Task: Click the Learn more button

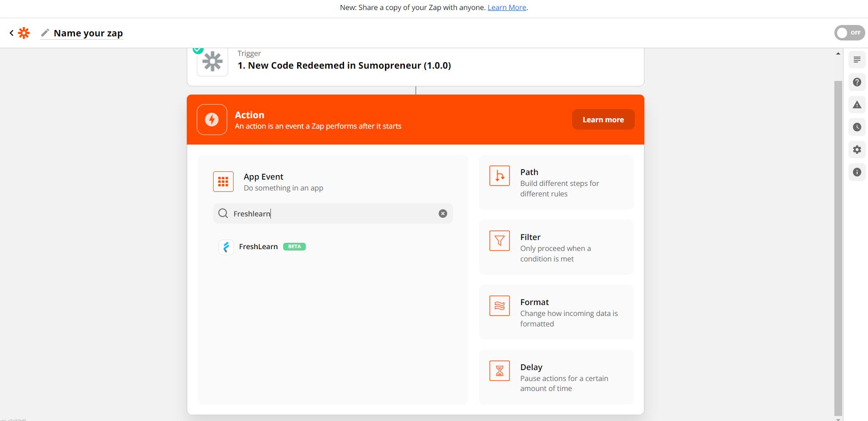Action: pos(603,120)
